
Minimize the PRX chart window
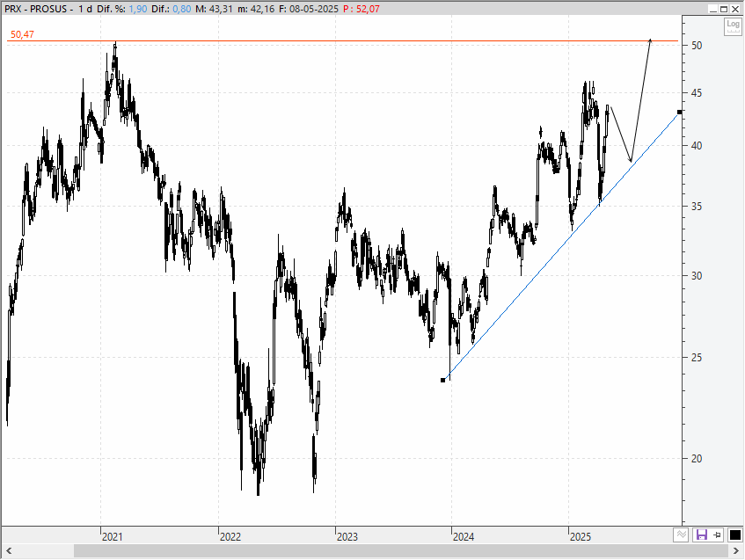click(x=712, y=9)
